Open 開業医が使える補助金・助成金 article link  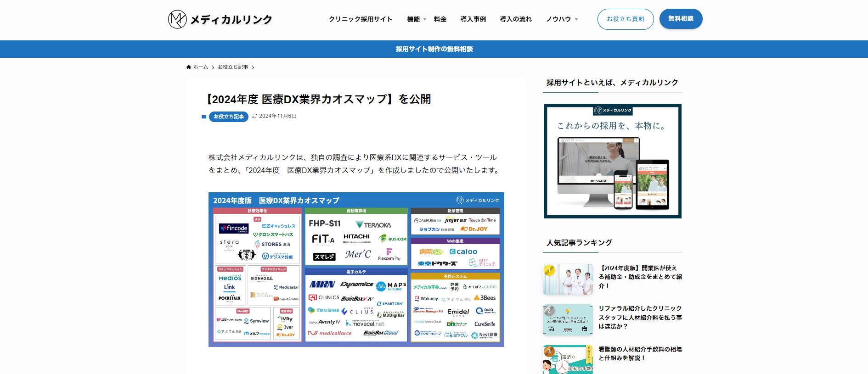tap(640, 277)
